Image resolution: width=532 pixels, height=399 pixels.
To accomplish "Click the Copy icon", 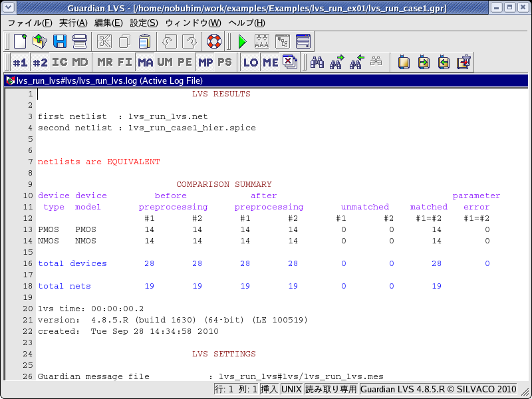I will 124,41.
